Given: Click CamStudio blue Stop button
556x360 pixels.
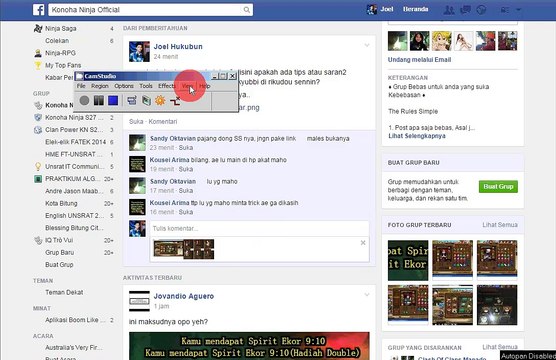Looking at the screenshot, I should (113, 100).
